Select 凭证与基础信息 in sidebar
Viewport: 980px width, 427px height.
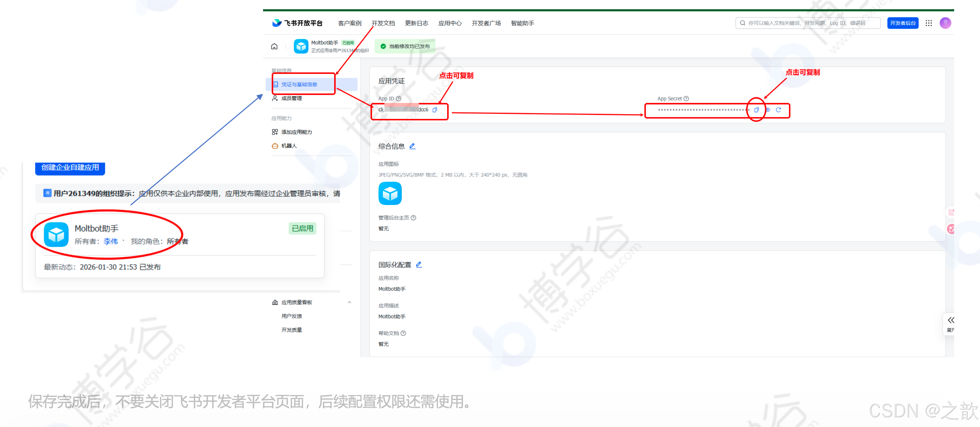(299, 85)
